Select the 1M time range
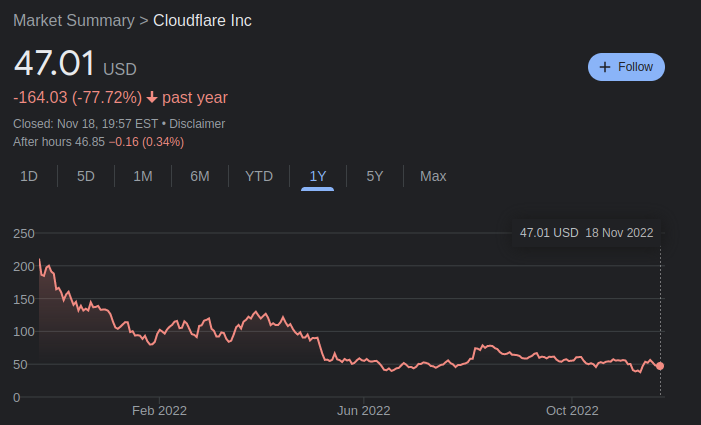 [x=143, y=176]
